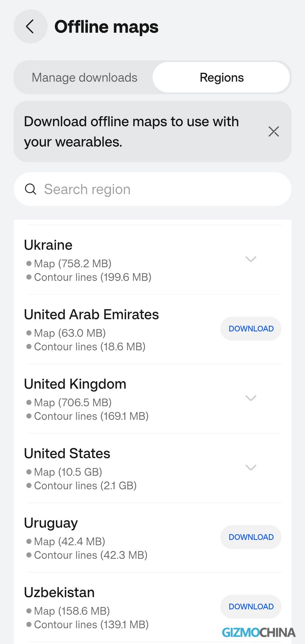Tap the Offline maps page title
The width and height of the screenshot is (305, 644).
pos(106,27)
